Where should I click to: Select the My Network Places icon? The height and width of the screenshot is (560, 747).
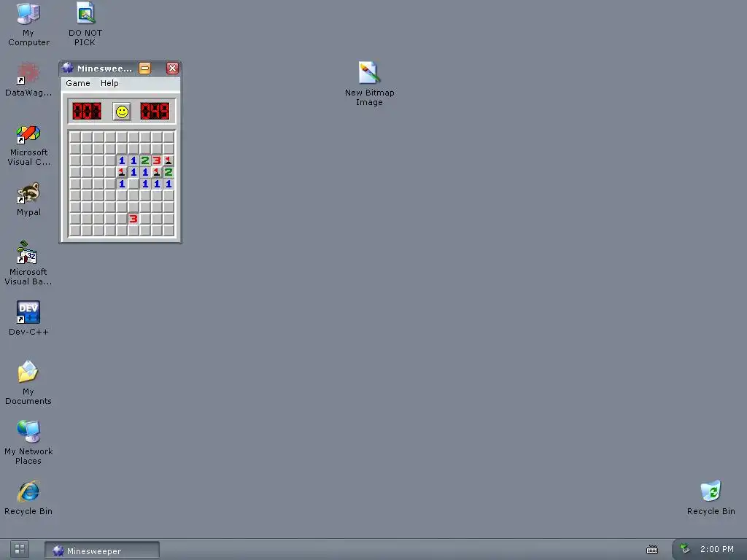[28, 443]
